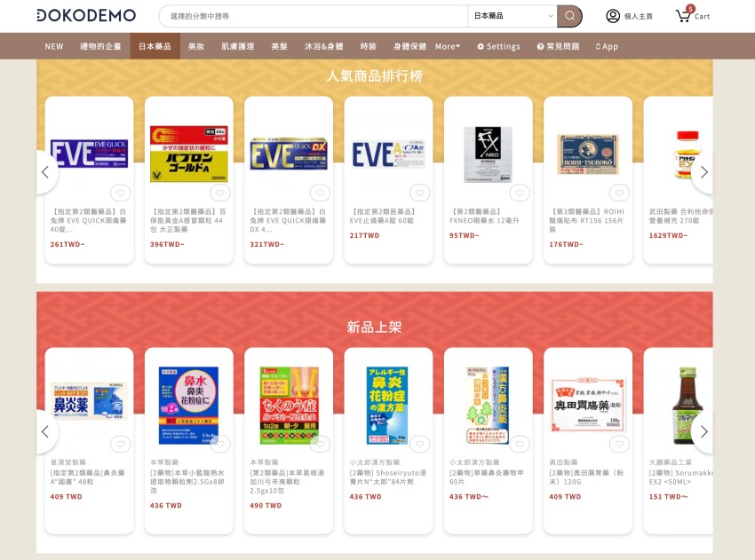Expand the 日本藥品 category dropdown in the search bar
The image size is (755, 560).
(x=513, y=16)
